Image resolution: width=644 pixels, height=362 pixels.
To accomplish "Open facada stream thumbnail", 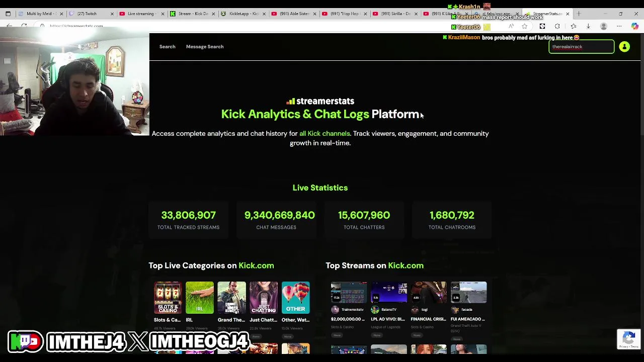I will coord(469,293).
